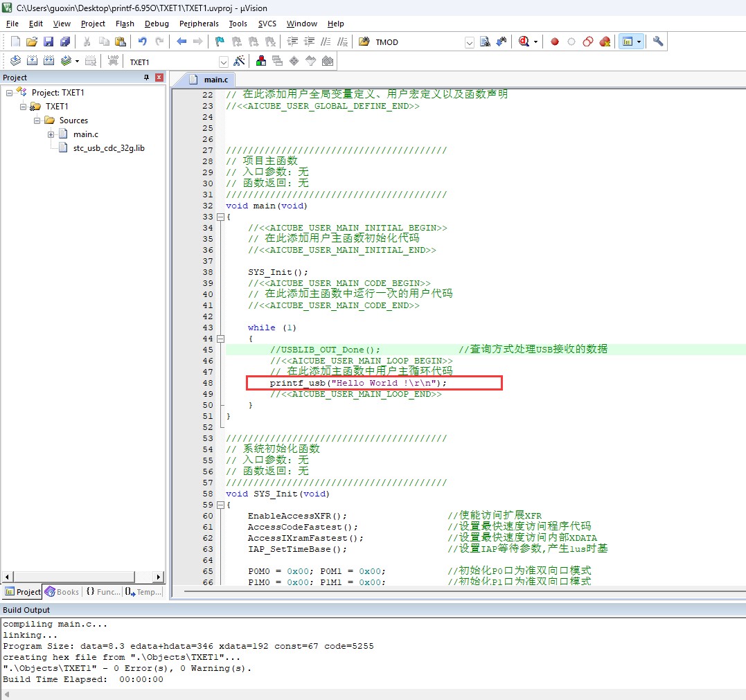746x700 pixels.
Task: Pin the Project panel
Action: click(x=146, y=78)
